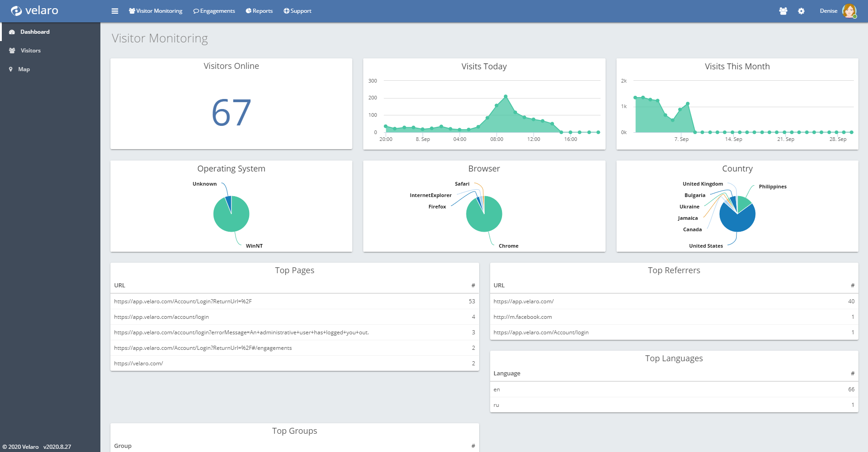Click the peak point in Visits Today chart
Image resolution: width=868 pixels, height=452 pixels.
(x=506, y=97)
